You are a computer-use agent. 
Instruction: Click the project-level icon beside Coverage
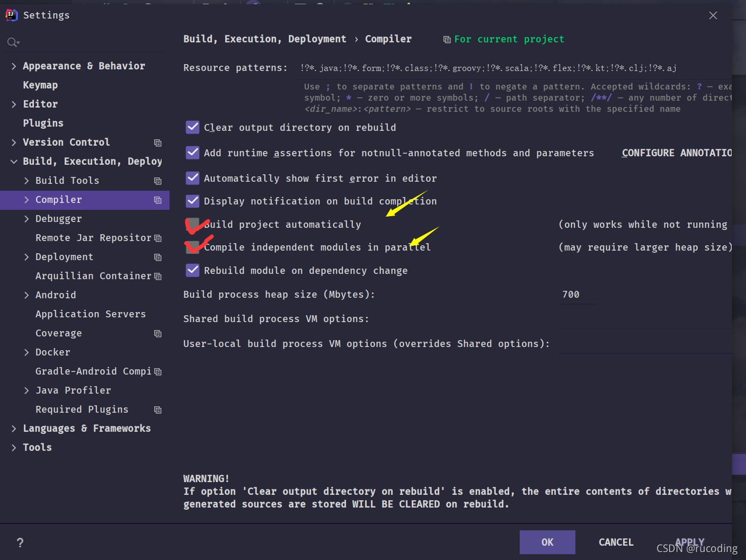(x=158, y=333)
